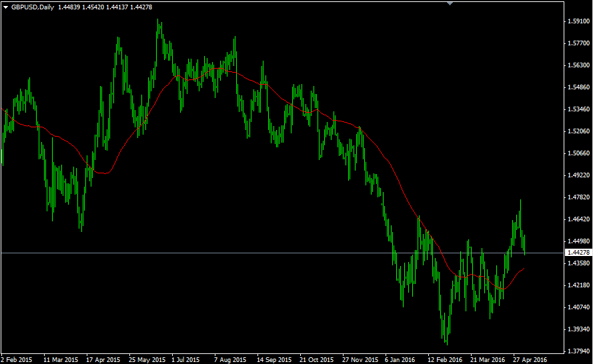Click the 12 Feb 2016 date label
Viewport: 593px width, 364px height.
445,359
